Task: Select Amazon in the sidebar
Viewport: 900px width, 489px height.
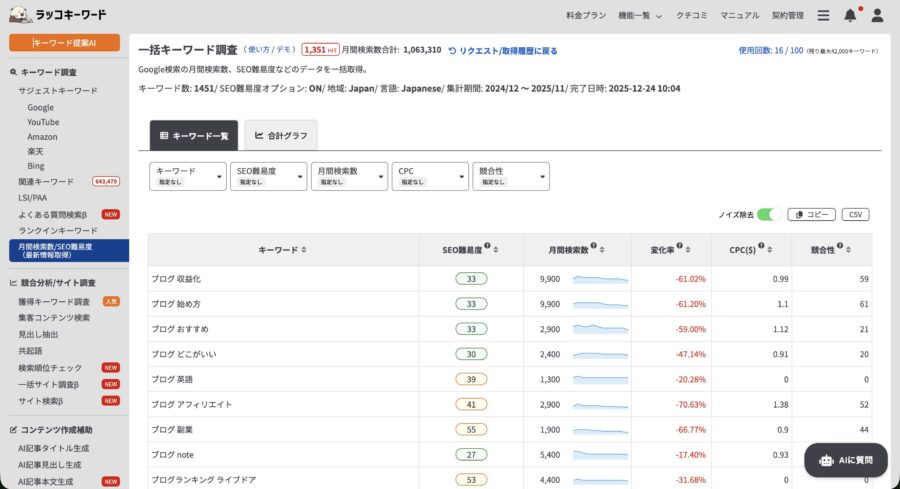Action: 42,137
